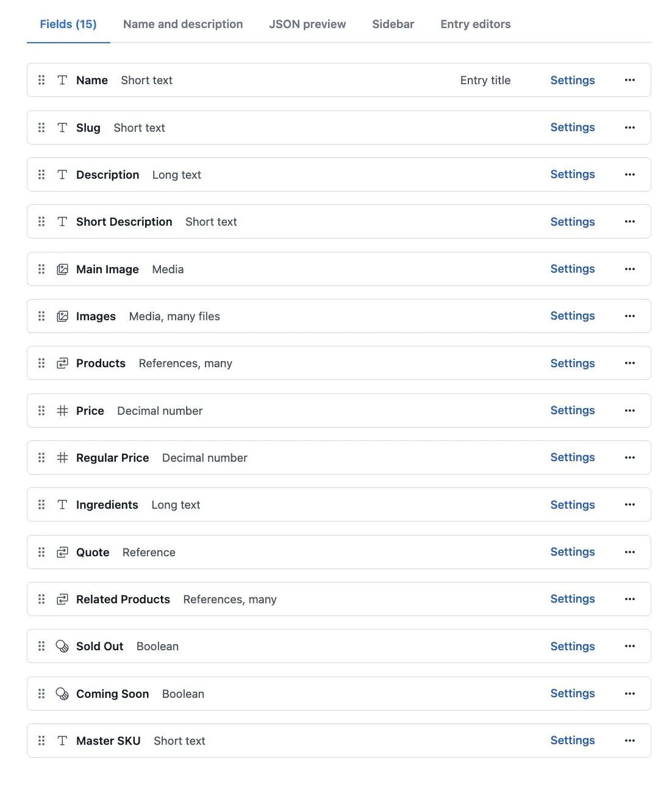
Task: Open the more actions menu for Master SKU
Action: point(630,741)
